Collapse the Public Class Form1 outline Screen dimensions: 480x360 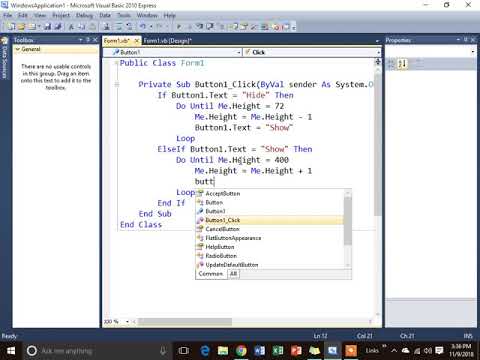point(116,63)
